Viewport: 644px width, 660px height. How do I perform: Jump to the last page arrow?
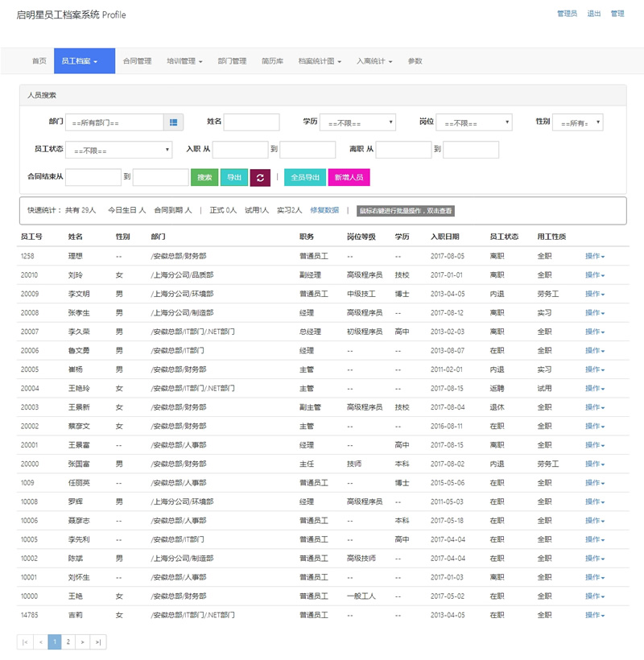click(x=98, y=641)
